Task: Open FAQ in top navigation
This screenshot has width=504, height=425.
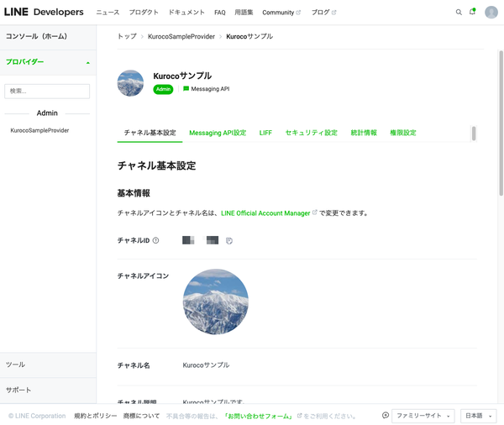Action: tap(220, 13)
